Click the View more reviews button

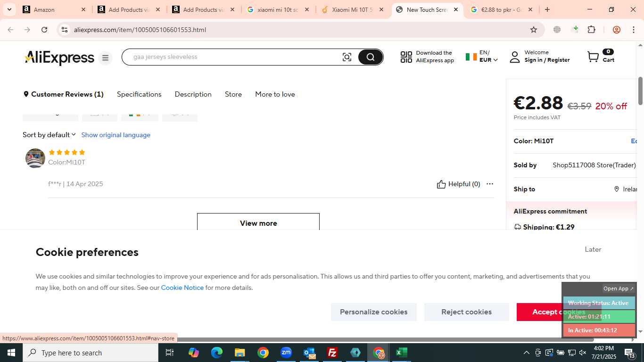(258, 222)
